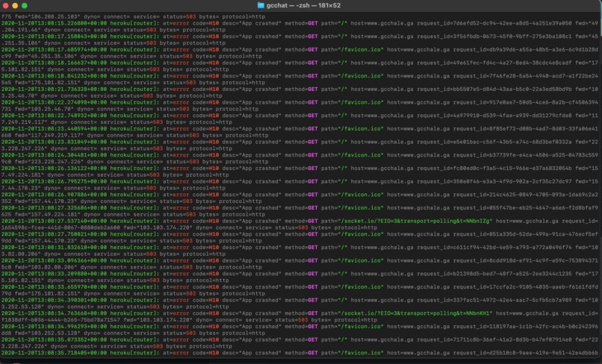
Task: Click timestamp 2020-11-20T13:08:27.325686+00:00
Action: pyautogui.click(x=54, y=208)
